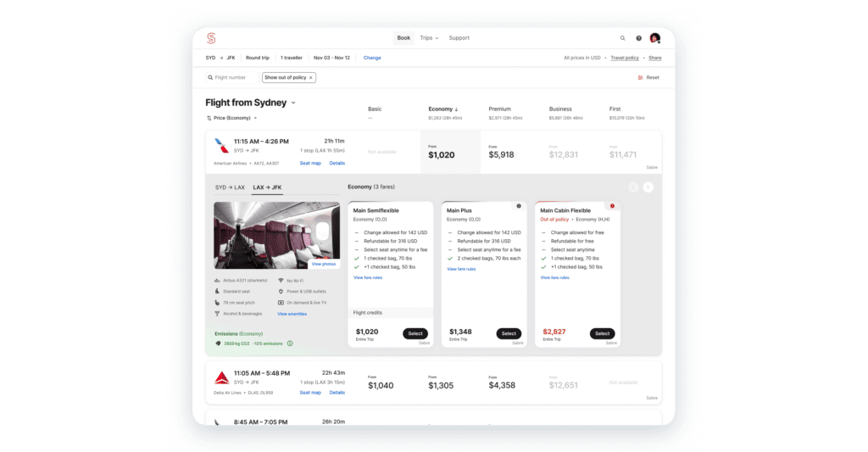The height and width of the screenshot is (452, 868).
Task: Select the $1,348 Main Plus fare
Action: (x=509, y=333)
